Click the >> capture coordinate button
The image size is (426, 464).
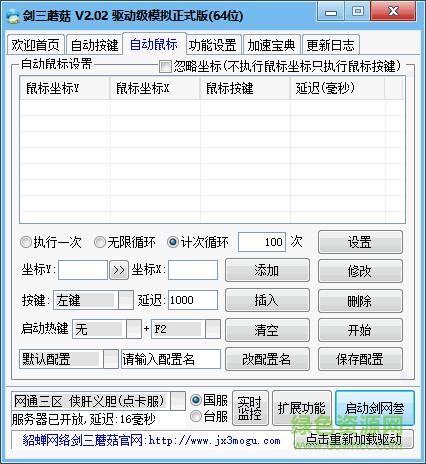coord(119,270)
